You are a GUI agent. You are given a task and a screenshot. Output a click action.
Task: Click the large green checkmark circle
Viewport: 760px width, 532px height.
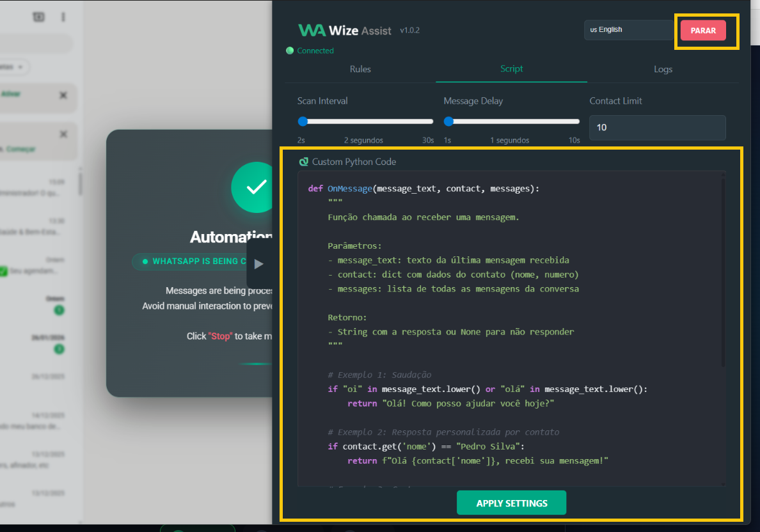256,187
